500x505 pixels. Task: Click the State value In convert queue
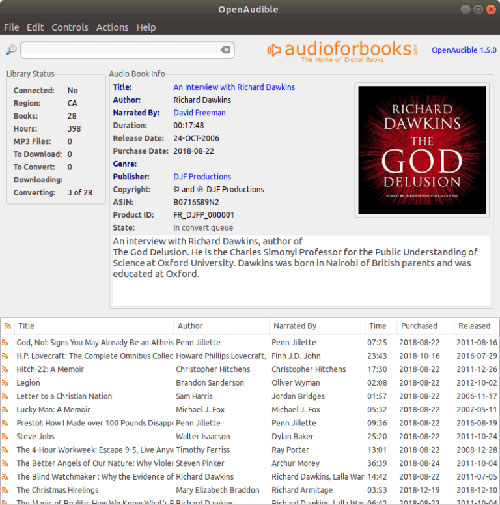coord(203,228)
